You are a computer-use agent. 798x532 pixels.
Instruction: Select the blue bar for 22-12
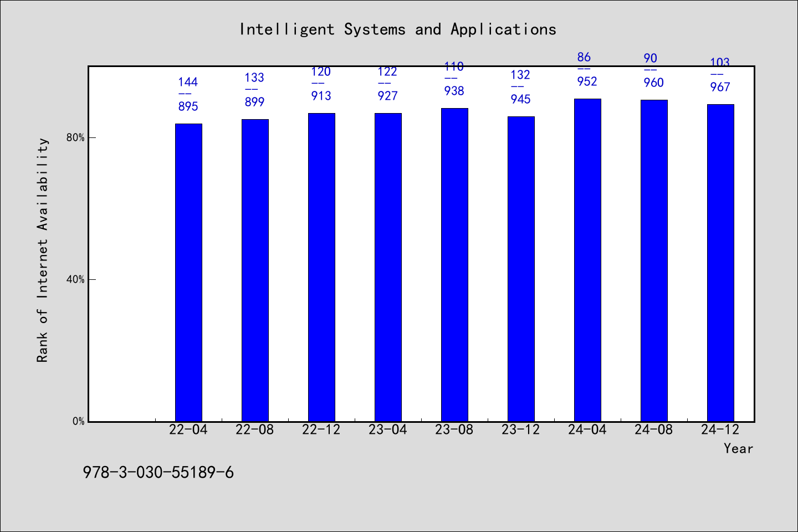(321, 267)
